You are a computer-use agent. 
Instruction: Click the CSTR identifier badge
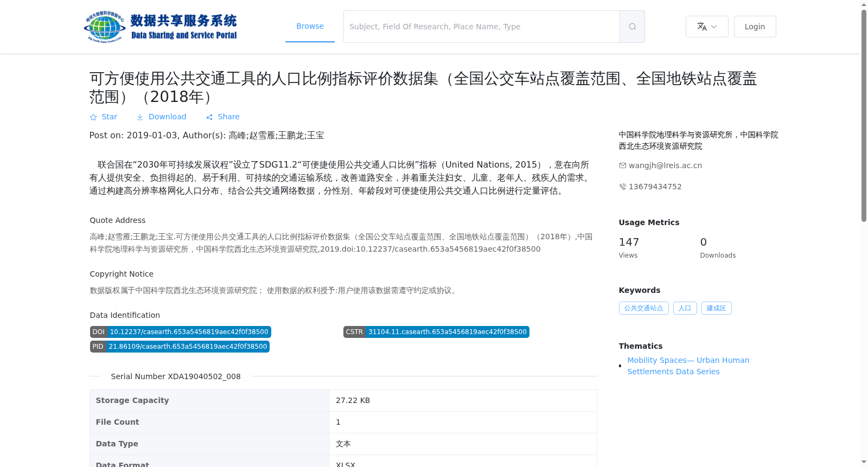(x=436, y=332)
